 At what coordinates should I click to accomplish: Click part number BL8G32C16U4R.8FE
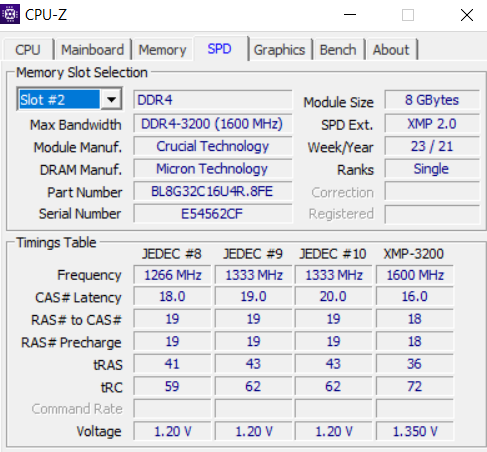coord(213,191)
